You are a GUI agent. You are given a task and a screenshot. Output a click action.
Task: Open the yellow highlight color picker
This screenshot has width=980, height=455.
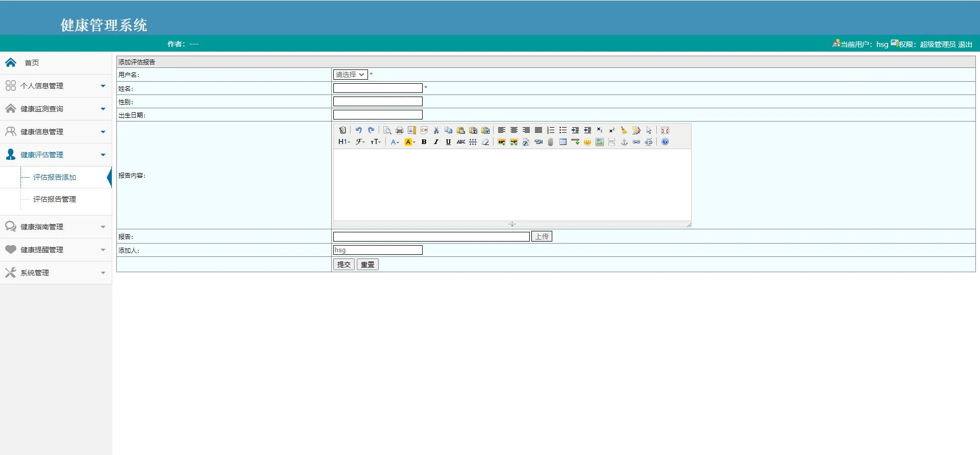[x=410, y=142]
